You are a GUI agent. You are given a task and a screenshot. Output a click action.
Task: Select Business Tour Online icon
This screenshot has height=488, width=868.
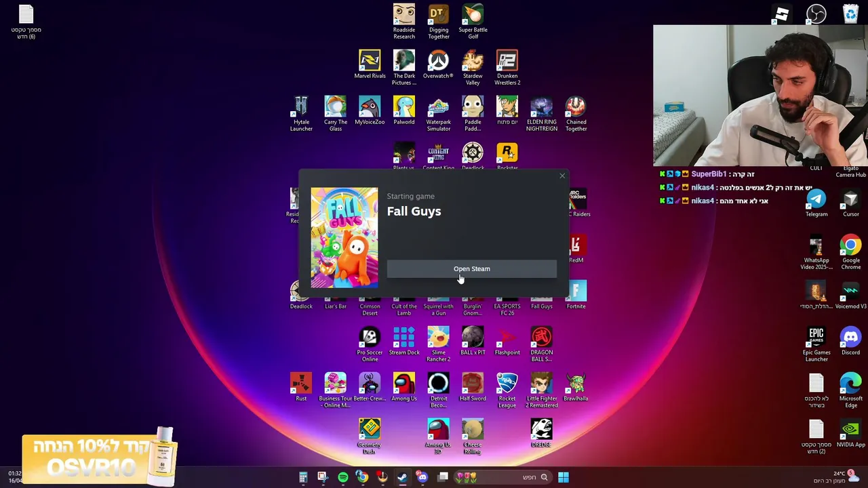click(336, 390)
